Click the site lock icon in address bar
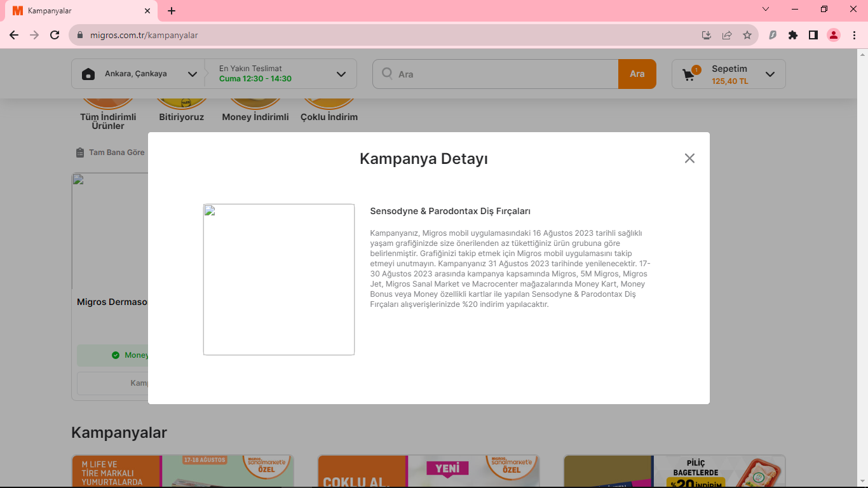The width and height of the screenshot is (868, 488). pyautogui.click(x=80, y=35)
